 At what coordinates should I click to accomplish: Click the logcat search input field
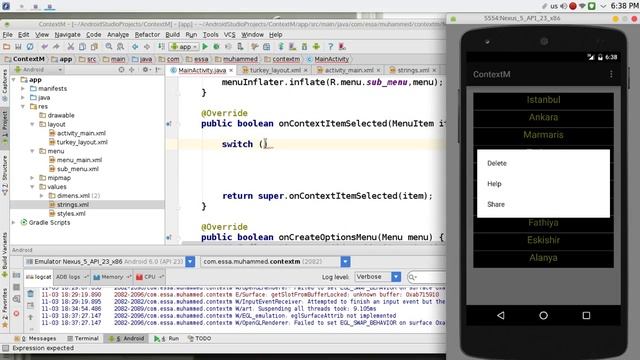pos(427,277)
